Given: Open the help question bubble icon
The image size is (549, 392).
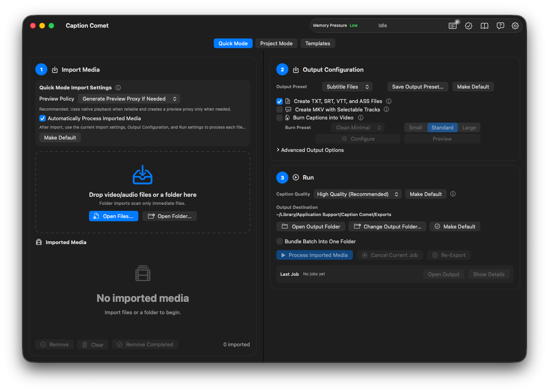Looking at the screenshot, I should click(x=500, y=26).
